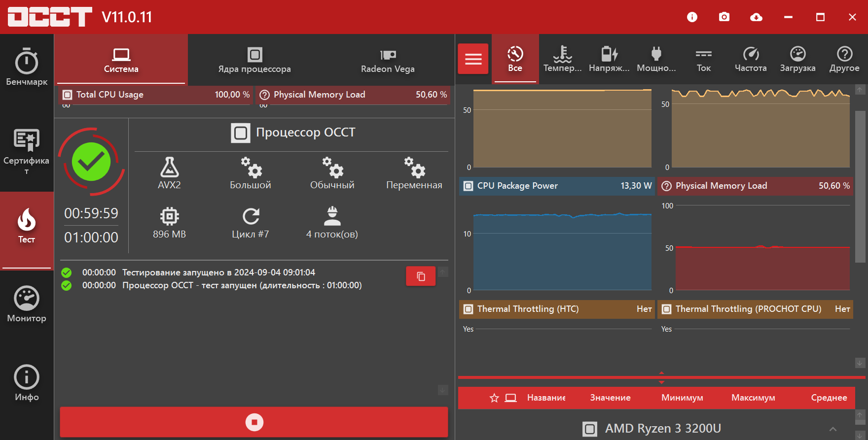Screen dimensions: 868x440
Task: Switch to the Radeon Vega tab
Action: click(388, 60)
